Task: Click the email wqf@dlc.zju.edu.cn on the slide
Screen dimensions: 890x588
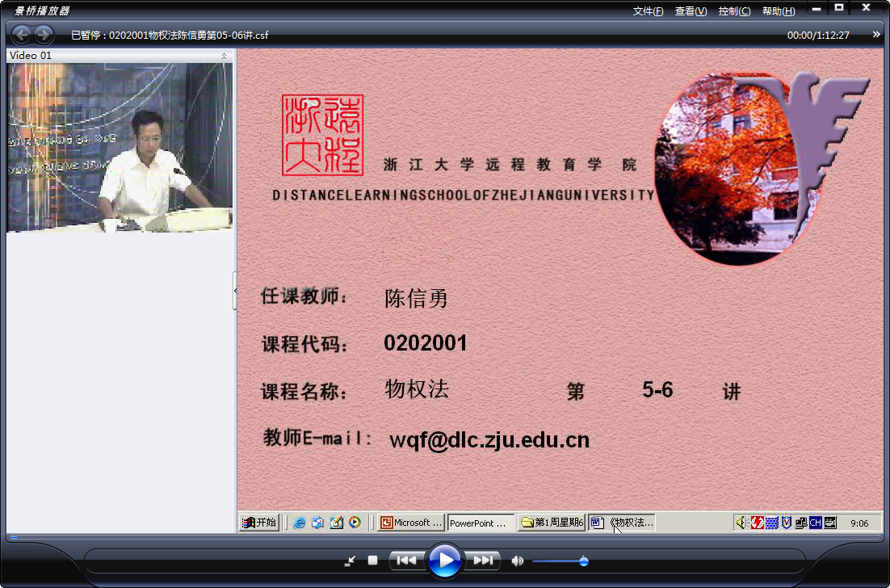Action: click(x=489, y=440)
